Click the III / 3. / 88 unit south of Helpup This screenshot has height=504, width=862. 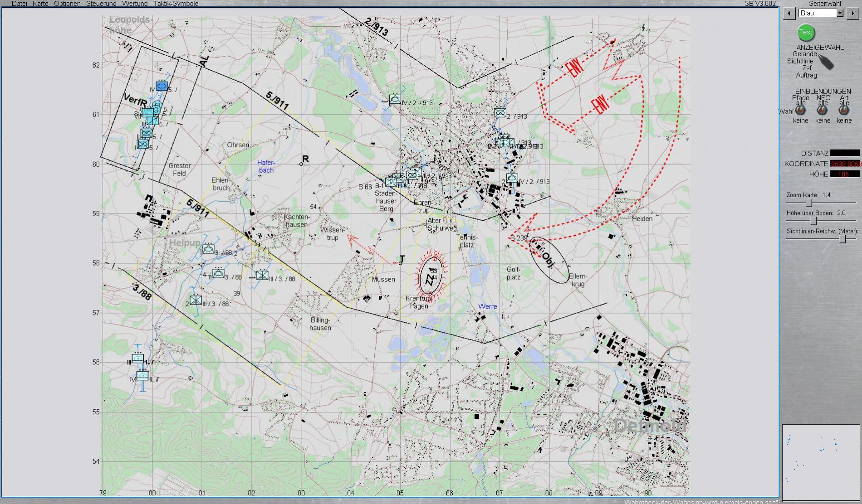point(196,300)
